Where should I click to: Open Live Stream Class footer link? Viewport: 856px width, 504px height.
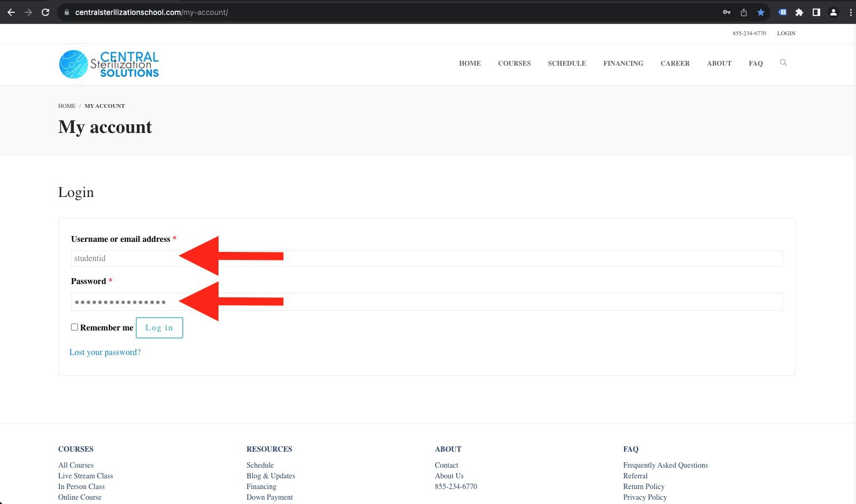85,476
